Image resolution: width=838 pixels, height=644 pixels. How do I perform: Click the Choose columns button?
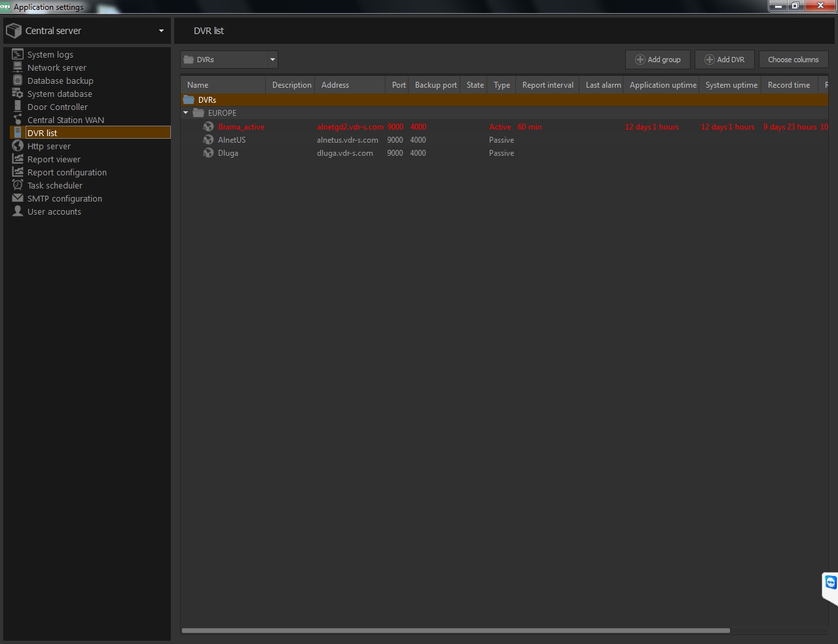click(793, 60)
